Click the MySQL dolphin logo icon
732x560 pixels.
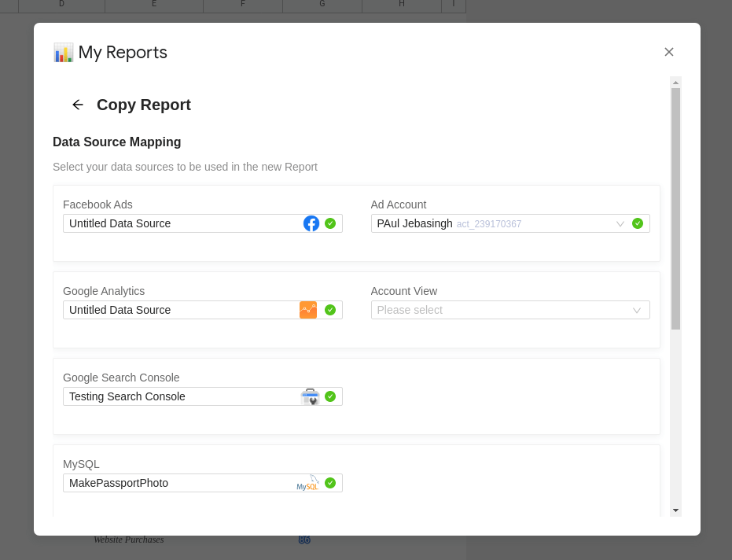(x=308, y=483)
